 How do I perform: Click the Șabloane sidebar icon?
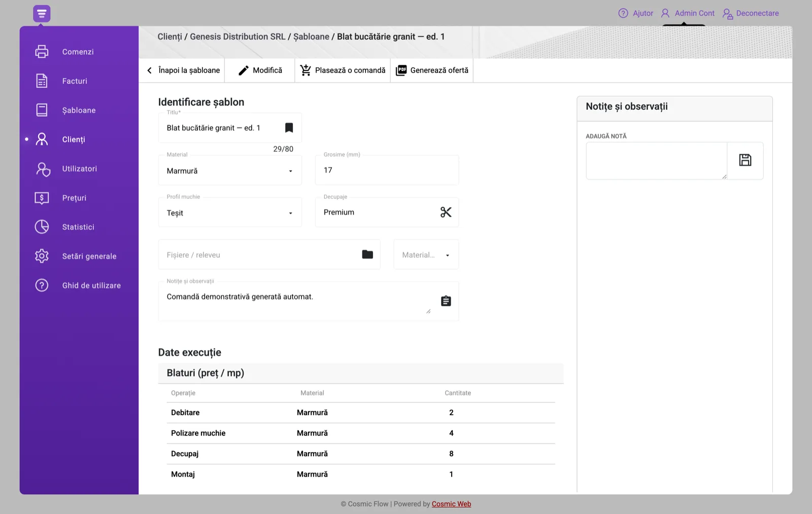click(42, 110)
